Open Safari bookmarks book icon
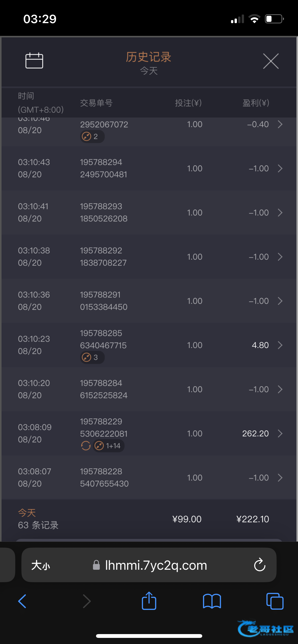 coord(212,601)
